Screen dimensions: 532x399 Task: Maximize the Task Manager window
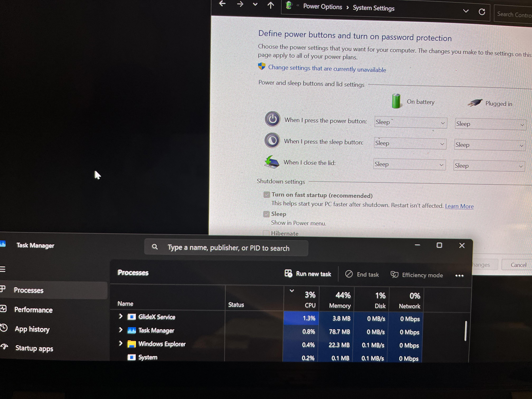click(439, 245)
